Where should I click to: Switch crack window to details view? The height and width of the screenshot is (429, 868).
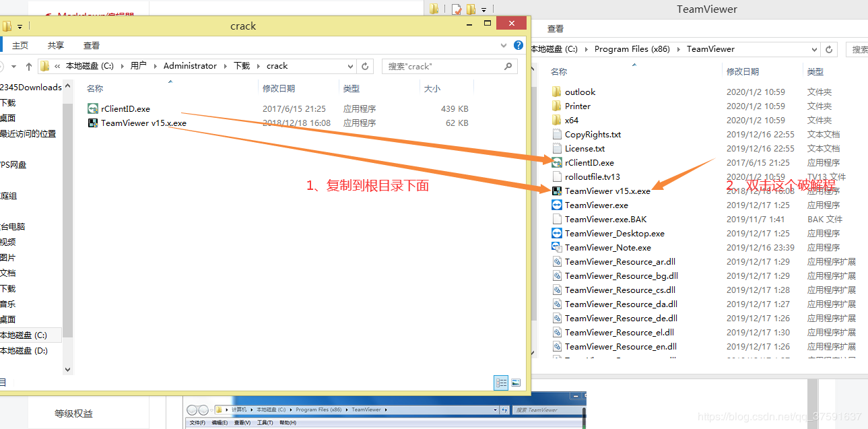(501, 383)
